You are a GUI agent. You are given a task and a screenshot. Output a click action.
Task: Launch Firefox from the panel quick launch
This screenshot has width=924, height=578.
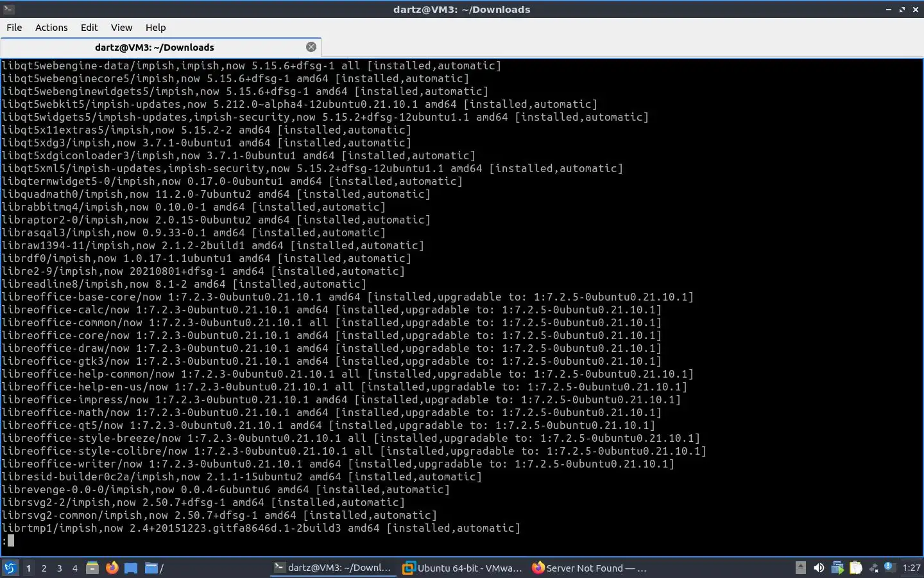coord(112,568)
